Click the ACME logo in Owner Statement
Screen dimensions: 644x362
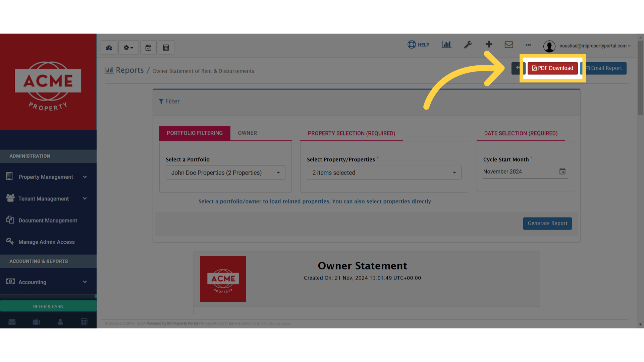tap(223, 279)
